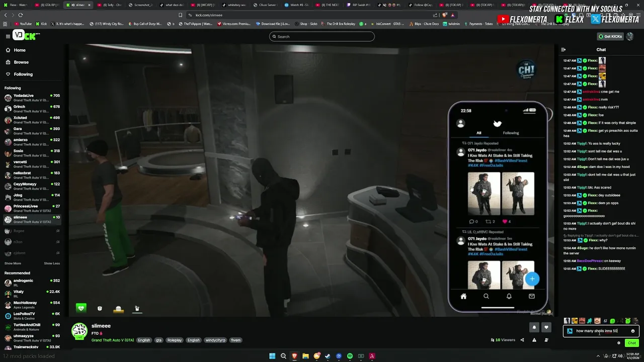Send message with green Chat button
Viewport: 644px width, 362px height.
tap(632, 343)
